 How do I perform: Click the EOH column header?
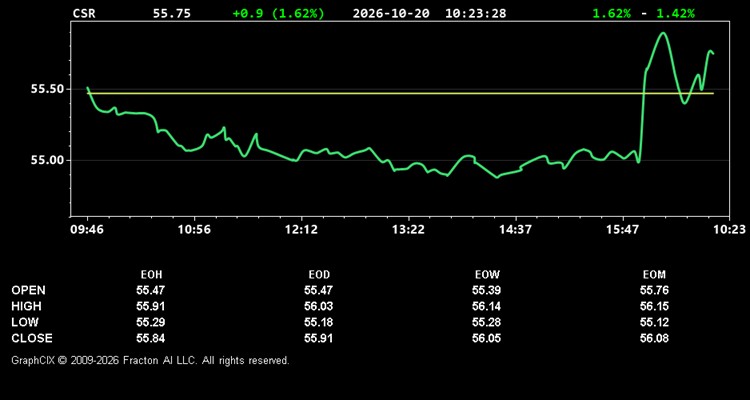tap(151, 275)
